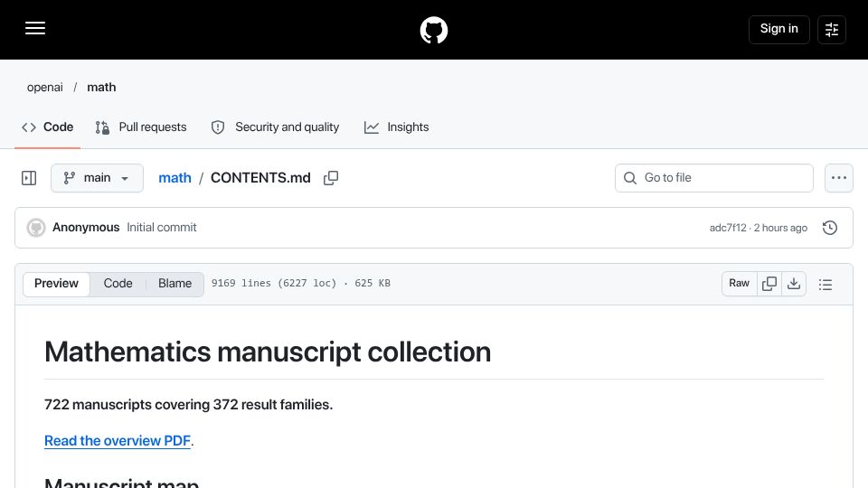Switch to the Insights tab
Viewport: 868px width, 488px height.
pyautogui.click(x=396, y=127)
